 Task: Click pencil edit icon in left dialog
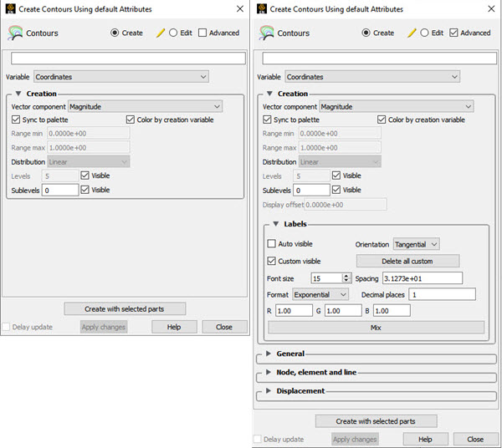point(161,33)
